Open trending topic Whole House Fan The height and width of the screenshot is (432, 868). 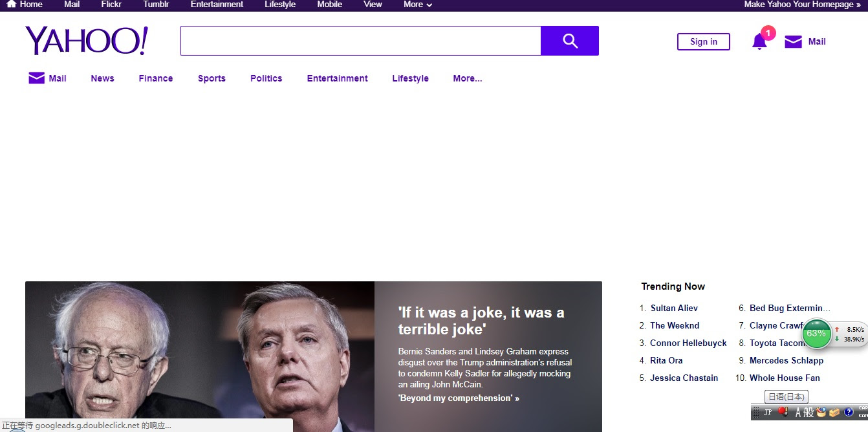tap(785, 378)
